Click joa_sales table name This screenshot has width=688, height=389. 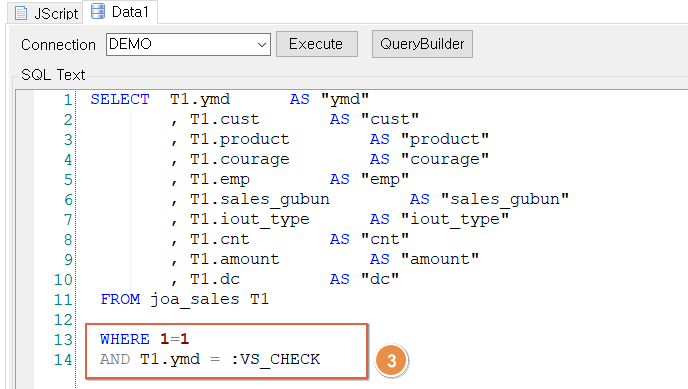point(195,300)
